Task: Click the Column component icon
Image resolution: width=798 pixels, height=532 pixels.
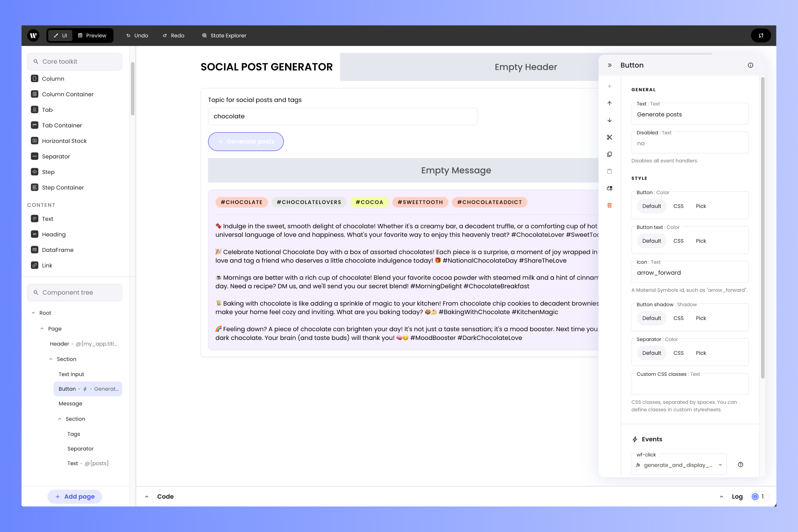Action: [x=35, y=78]
